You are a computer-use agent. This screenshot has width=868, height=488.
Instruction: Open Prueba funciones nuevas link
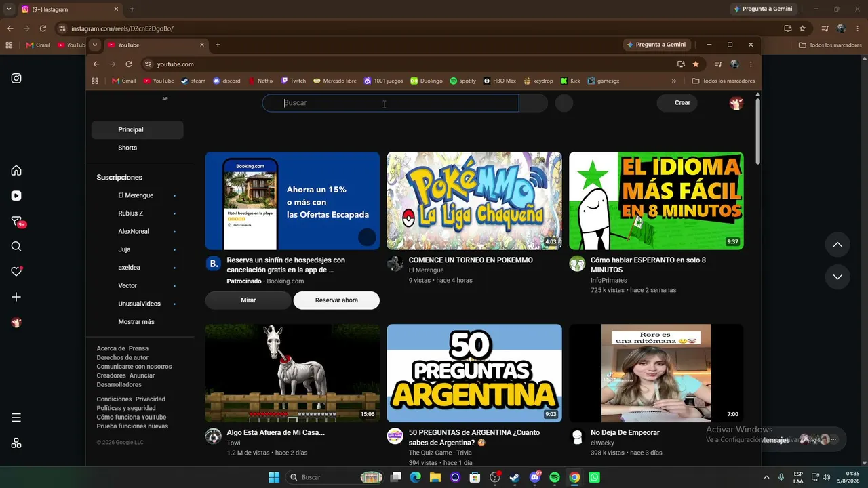click(x=132, y=426)
